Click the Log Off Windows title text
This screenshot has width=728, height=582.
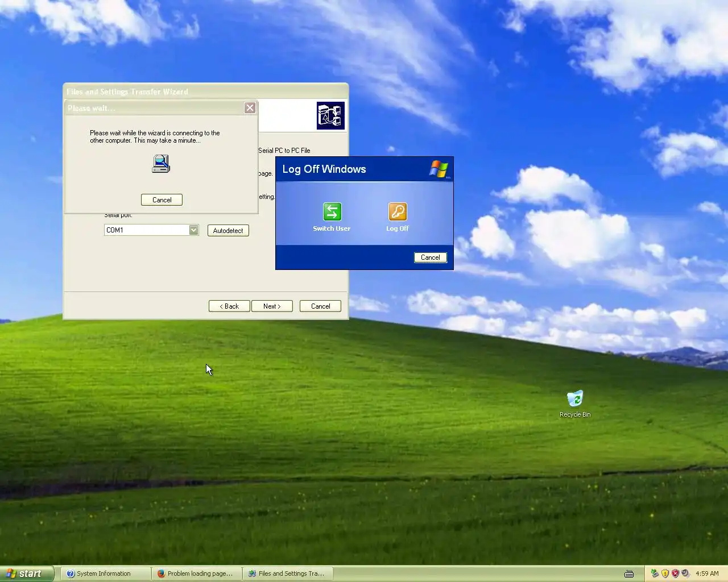tap(324, 169)
